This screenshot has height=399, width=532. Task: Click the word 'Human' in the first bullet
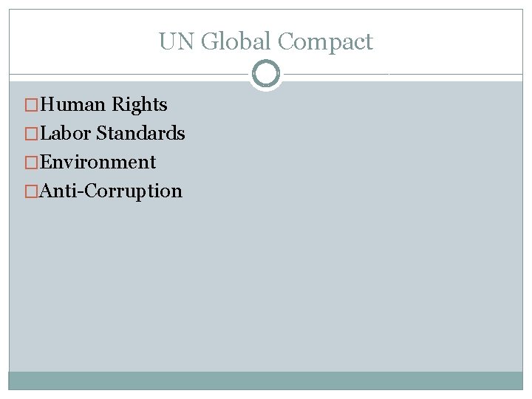(x=72, y=104)
